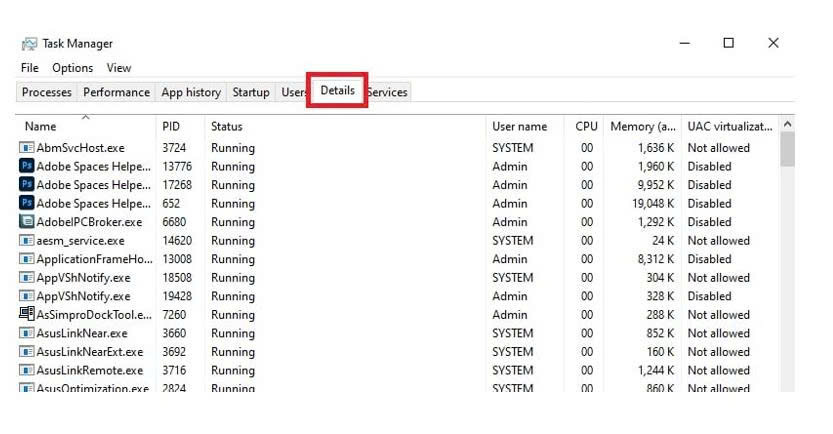Select the AsusLinkNear.exe process name
Image resolution: width=833 pixels, height=434 pixels.
[82, 334]
